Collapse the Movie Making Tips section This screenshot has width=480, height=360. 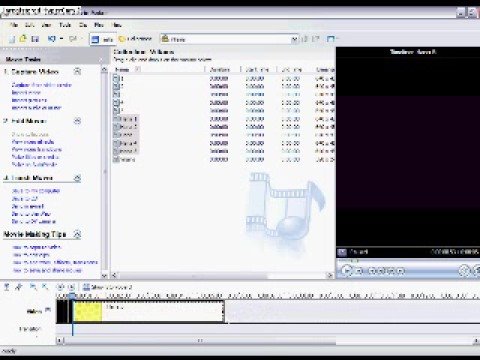(77, 234)
